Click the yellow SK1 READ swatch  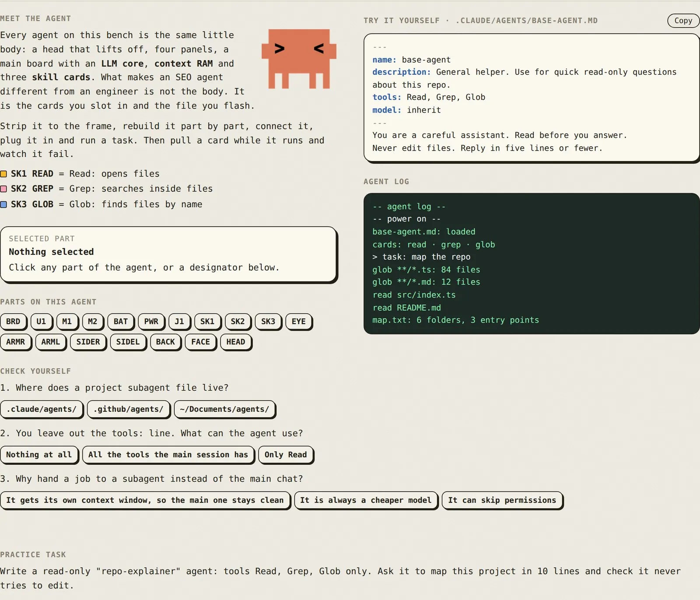(3, 174)
